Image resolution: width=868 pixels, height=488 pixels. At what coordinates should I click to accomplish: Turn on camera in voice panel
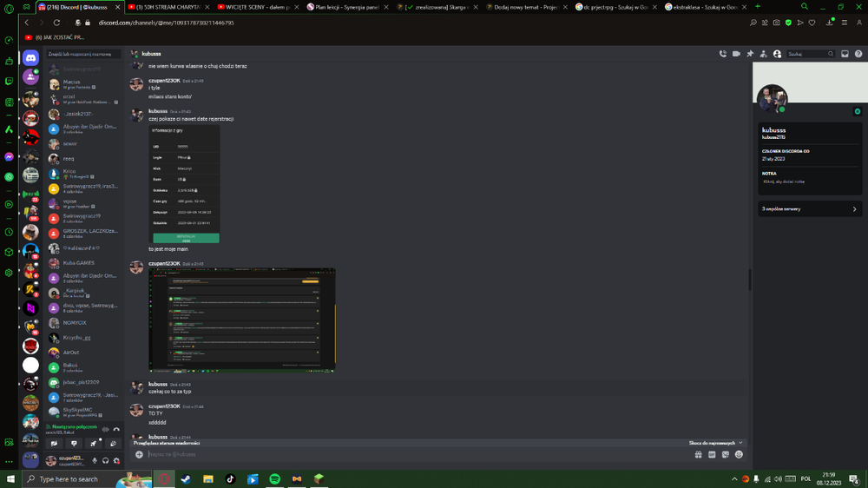pos(54,443)
